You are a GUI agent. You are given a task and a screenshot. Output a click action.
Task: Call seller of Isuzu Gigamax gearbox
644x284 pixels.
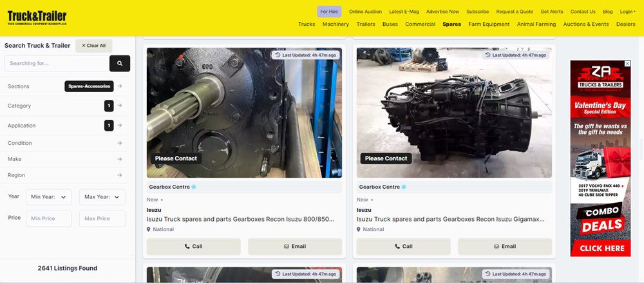click(x=403, y=247)
